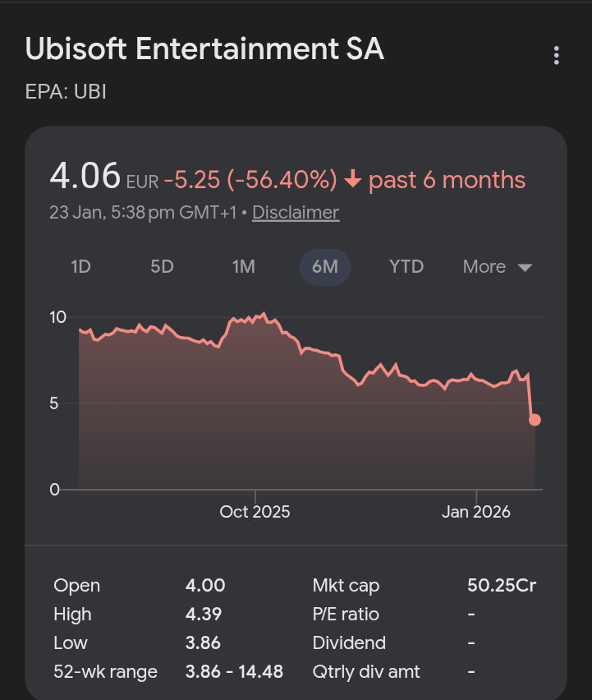
Task: Select the 1D time range tab
Action: pyautogui.click(x=80, y=267)
